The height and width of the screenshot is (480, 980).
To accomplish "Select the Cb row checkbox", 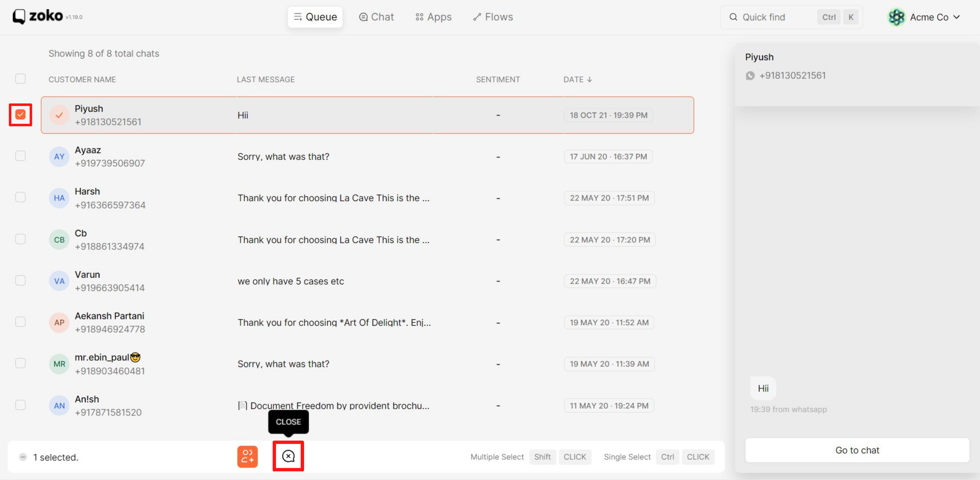I will pyautogui.click(x=21, y=239).
